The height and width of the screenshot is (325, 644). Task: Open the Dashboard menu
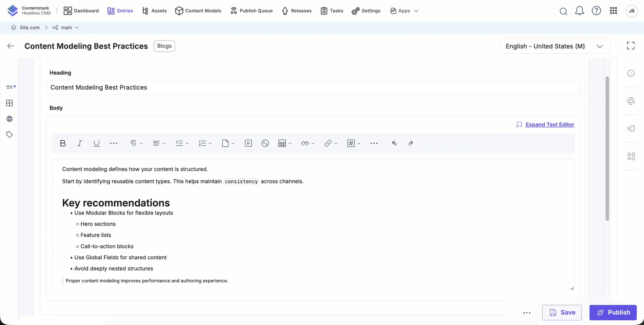tap(81, 11)
